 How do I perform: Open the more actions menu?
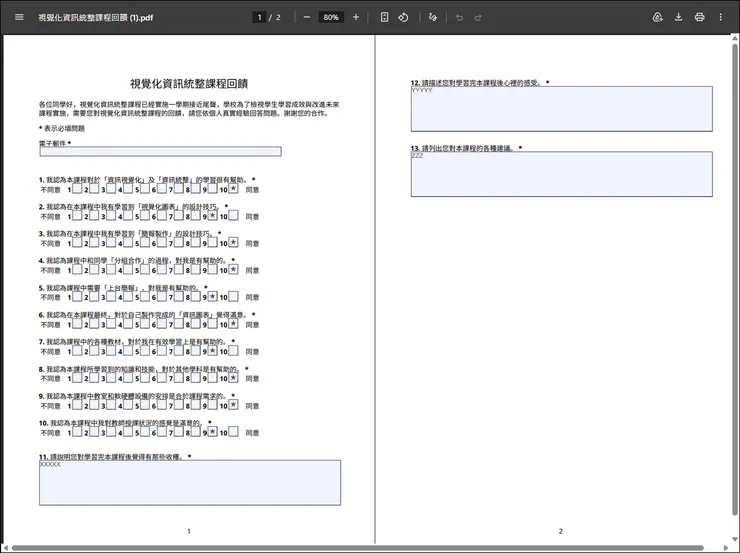tap(721, 17)
